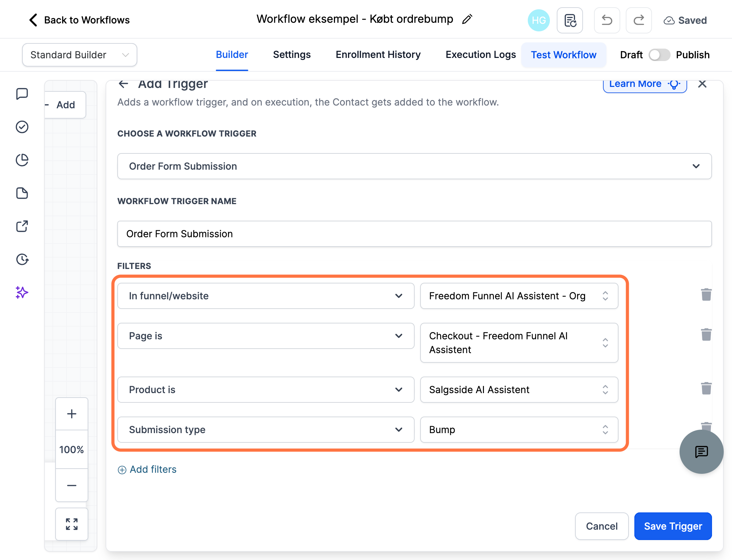
Task: Open the floating chat support widget
Action: point(701,452)
